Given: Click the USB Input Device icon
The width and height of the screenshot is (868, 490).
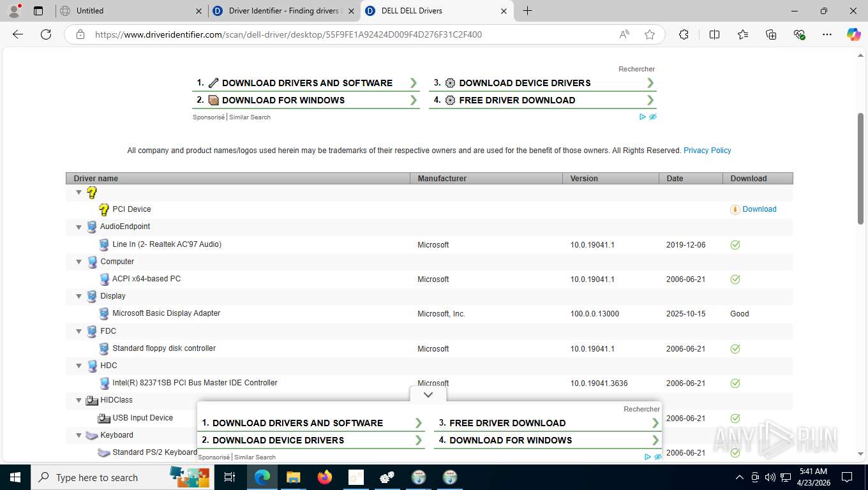Looking at the screenshot, I should pyautogui.click(x=104, y=418).
